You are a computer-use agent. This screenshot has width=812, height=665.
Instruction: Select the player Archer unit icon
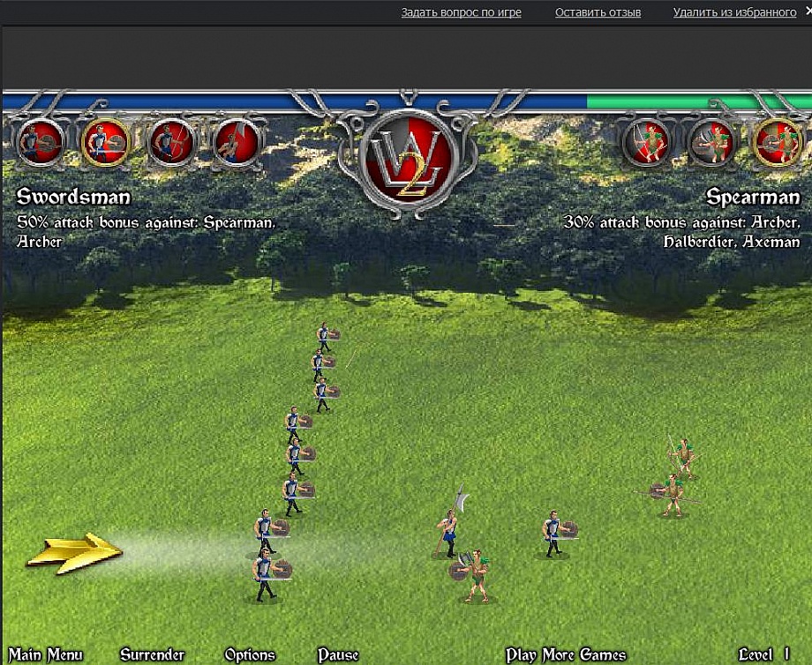point(171,143)
